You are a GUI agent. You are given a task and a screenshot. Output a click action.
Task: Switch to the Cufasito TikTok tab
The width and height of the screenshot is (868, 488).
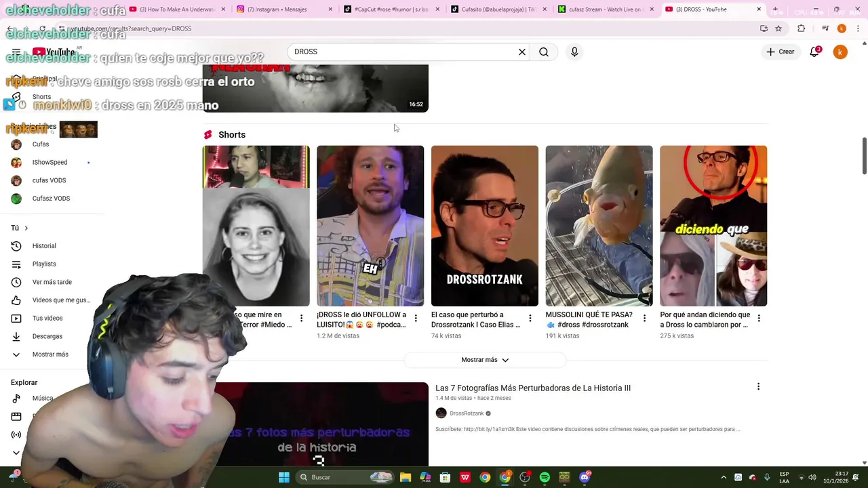pos(495,9)
